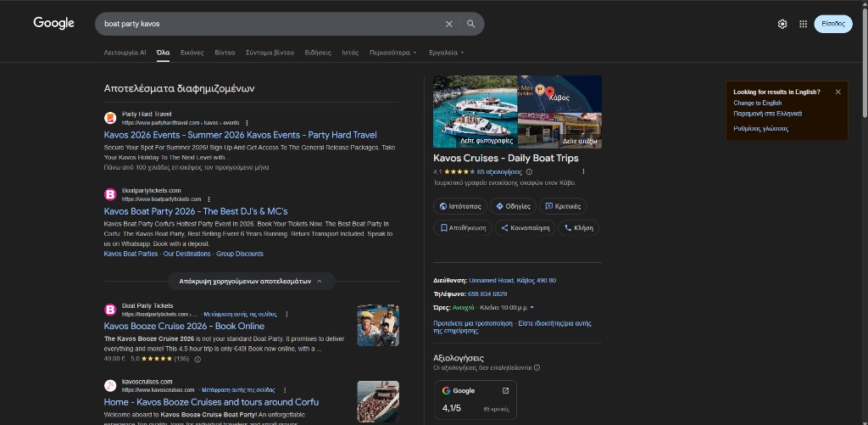Click the info icon beside rating 5.0 (136)
The height and width of the screenshot is (425, 868).
pos(198,359)
